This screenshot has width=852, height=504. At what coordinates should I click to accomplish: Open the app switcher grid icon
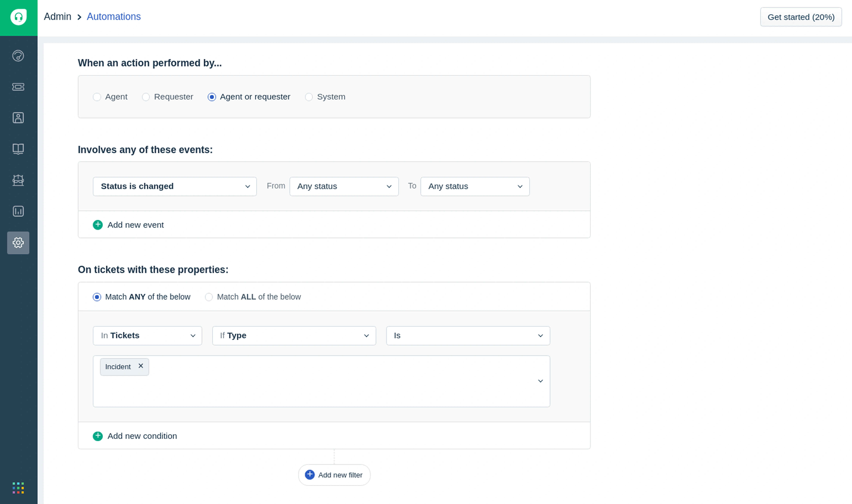pyautogui.click(x=18, y=488)
